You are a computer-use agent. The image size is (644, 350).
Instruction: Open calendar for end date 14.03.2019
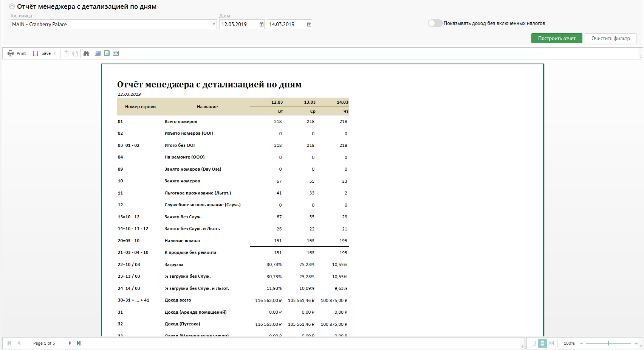pyautogui.click(x=309, y=24)
